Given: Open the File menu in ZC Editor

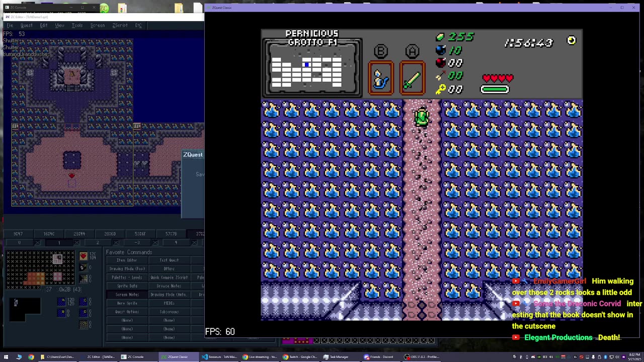Looking at the screenshot, I should point(10,25).
